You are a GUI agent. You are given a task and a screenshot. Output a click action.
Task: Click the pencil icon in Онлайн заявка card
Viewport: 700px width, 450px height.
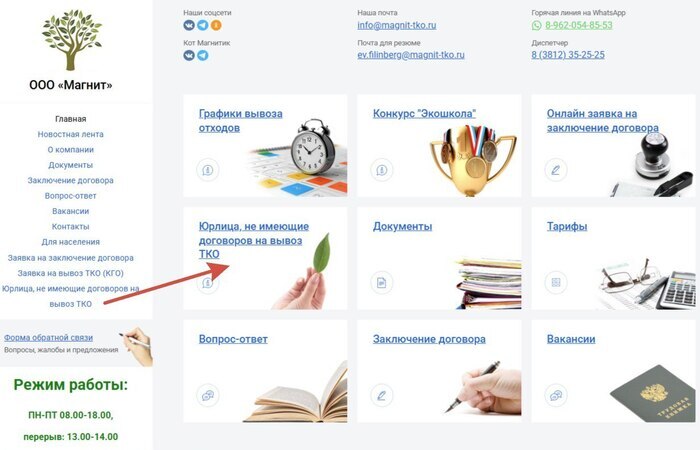pyautogui.click(x=556, y=170)
